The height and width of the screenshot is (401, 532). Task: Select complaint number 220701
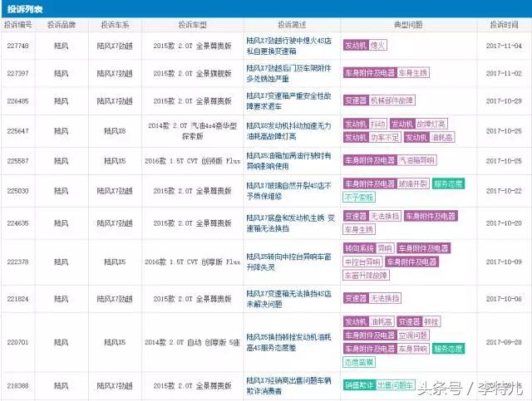point(18,342)
